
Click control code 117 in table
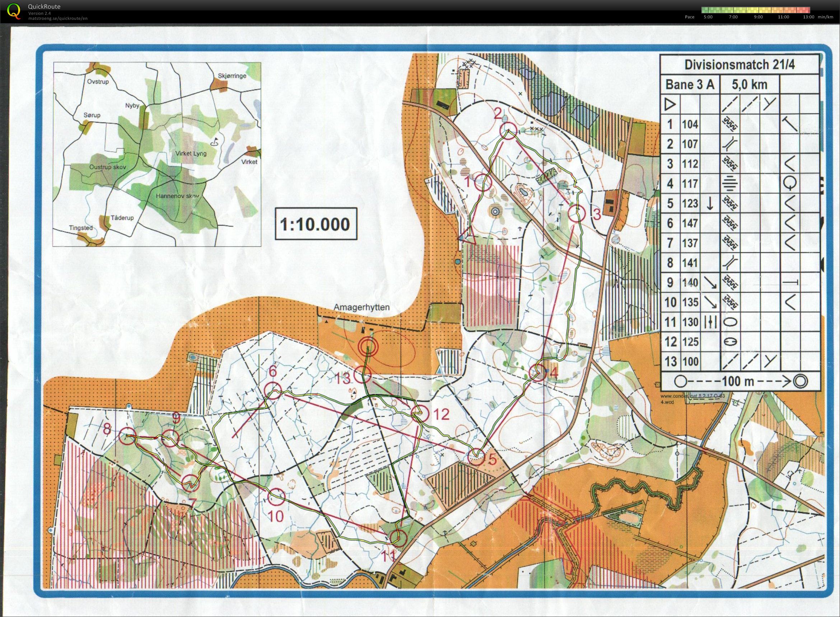[690, 183]
